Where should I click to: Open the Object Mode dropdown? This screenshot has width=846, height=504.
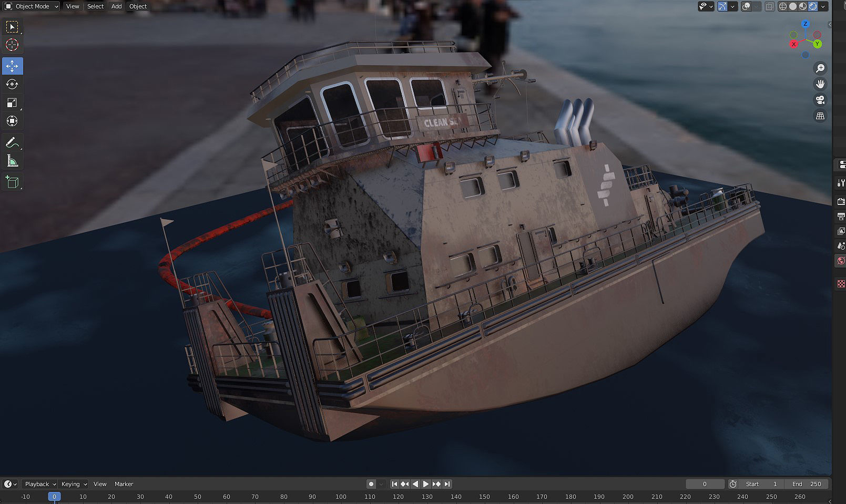coord(32,6)
